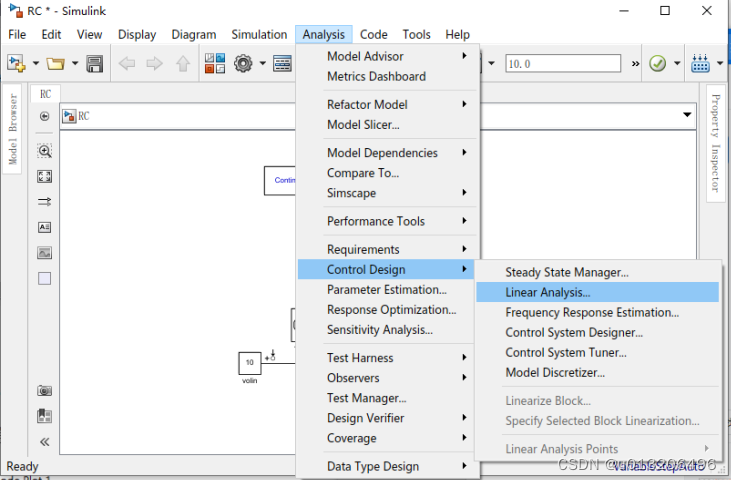Open the Library Browser icon
731x480 pixels.
pos(215,63)
